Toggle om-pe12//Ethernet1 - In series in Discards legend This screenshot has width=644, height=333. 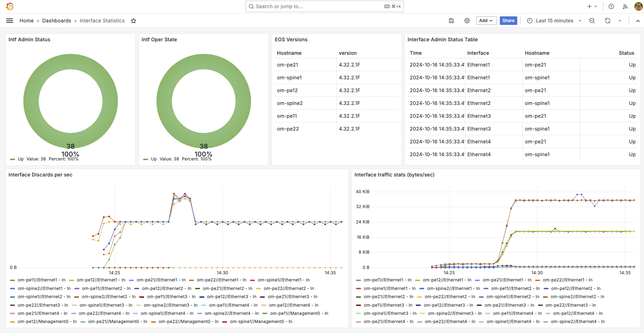[101, 280]
